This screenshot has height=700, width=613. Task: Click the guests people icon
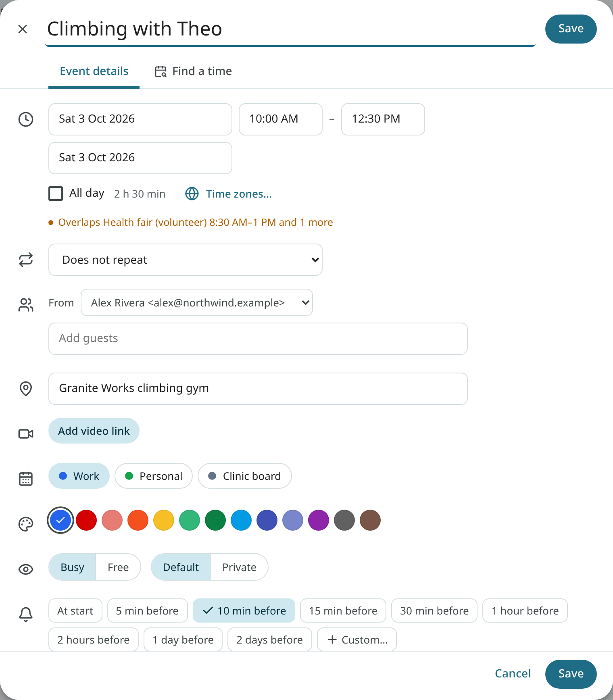coord(26,305)
